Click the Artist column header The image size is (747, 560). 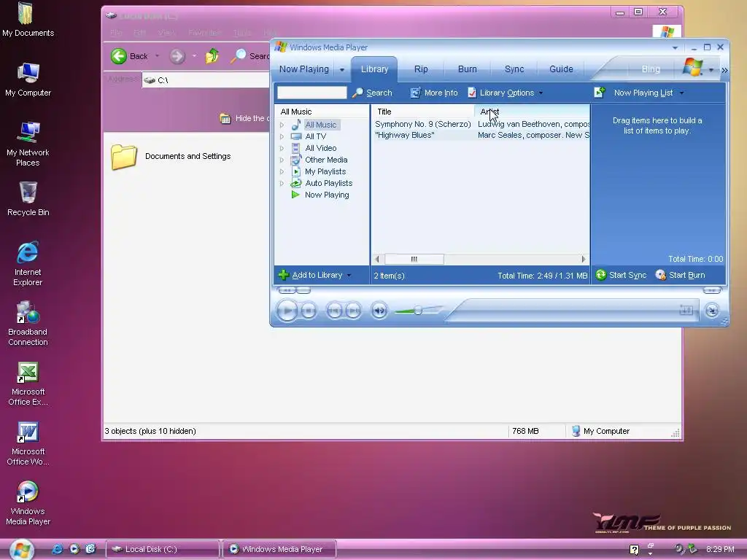pyautogui.click(x=532, y=112)
